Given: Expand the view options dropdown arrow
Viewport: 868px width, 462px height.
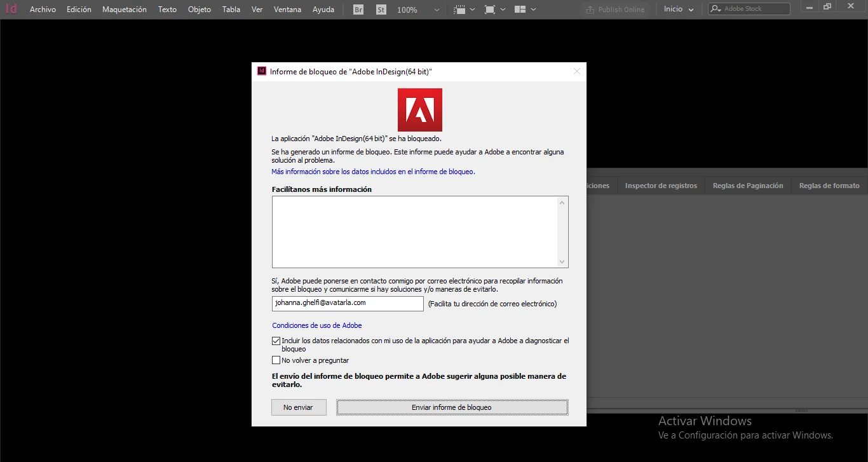Looking at the screenshot, I should coord(472,10).
